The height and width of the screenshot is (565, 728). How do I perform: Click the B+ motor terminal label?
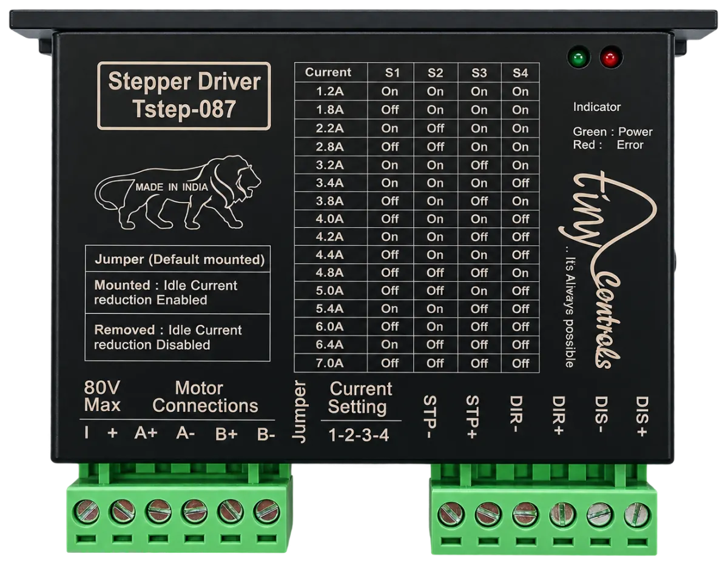pyautogui.click(x=226, y=434)
